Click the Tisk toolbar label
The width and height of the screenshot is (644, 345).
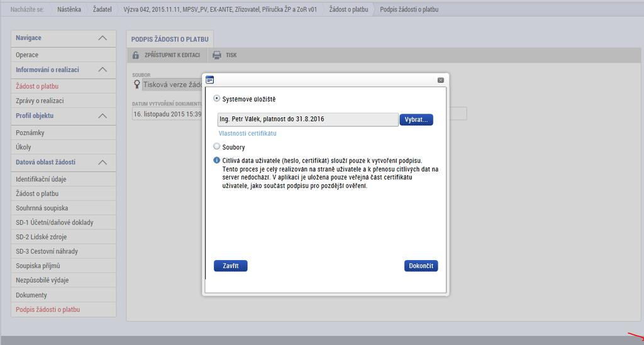[x=231, y=55]
